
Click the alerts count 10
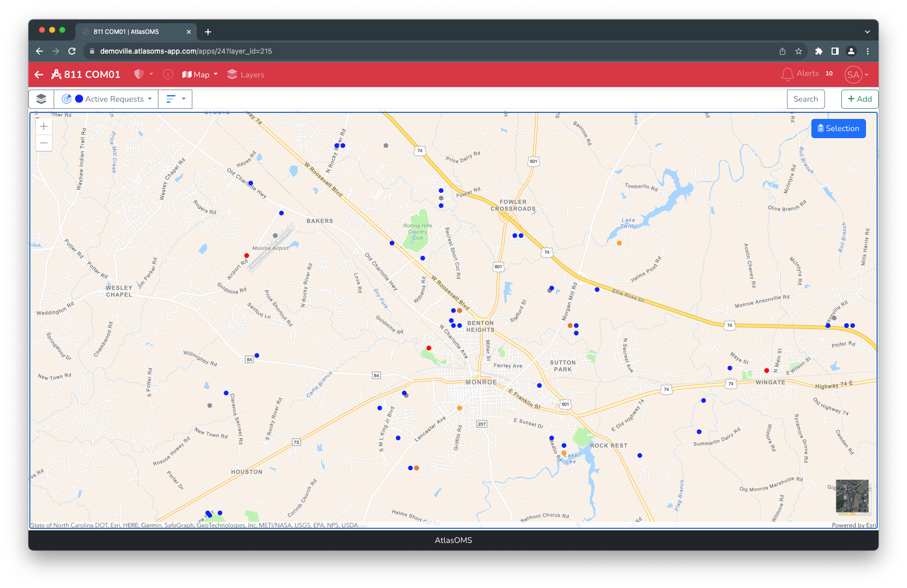click(829, 73)
